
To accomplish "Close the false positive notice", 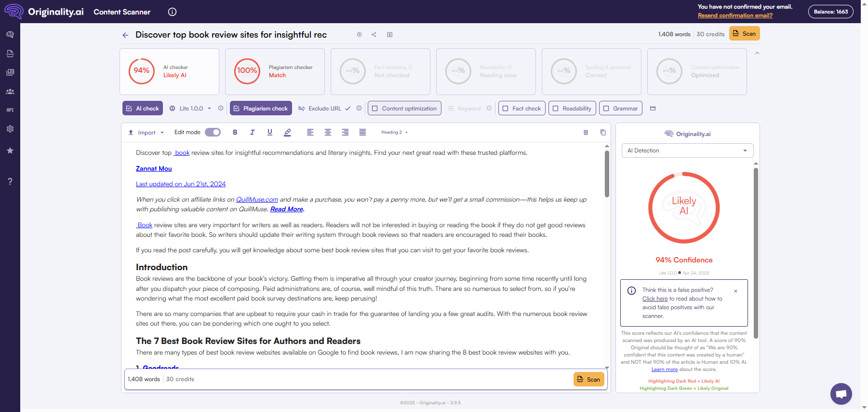I will [735, 291].
